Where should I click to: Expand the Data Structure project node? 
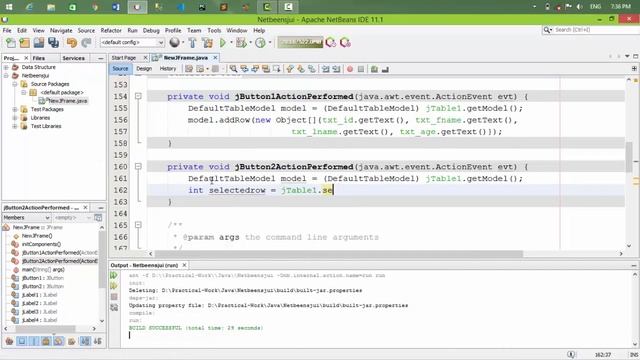pyautogui.click(x=6, y=67)
